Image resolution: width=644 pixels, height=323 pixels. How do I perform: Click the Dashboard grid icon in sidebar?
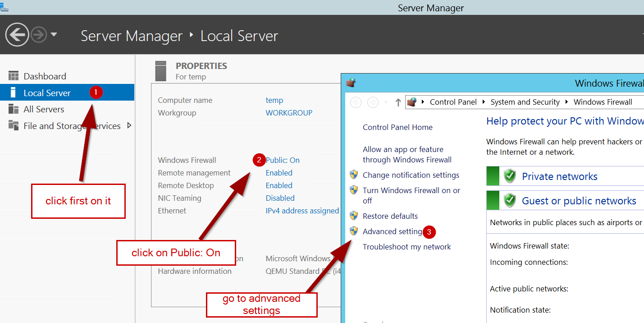(x=14, y=76)
